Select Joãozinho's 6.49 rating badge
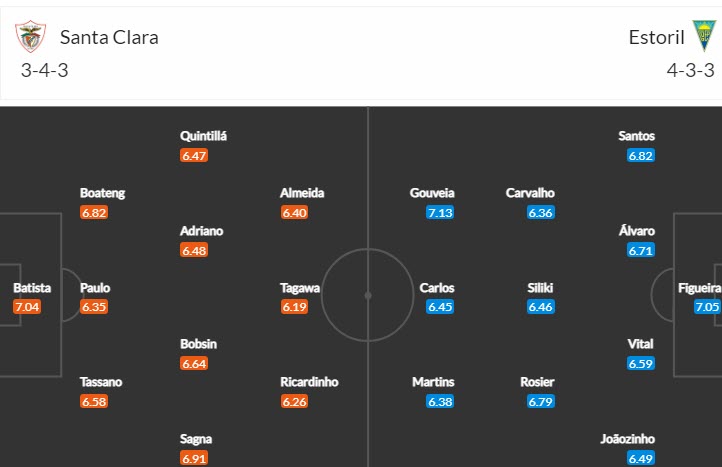The height and width of the screenshot is (467, 722). click(x=640, y=458)
